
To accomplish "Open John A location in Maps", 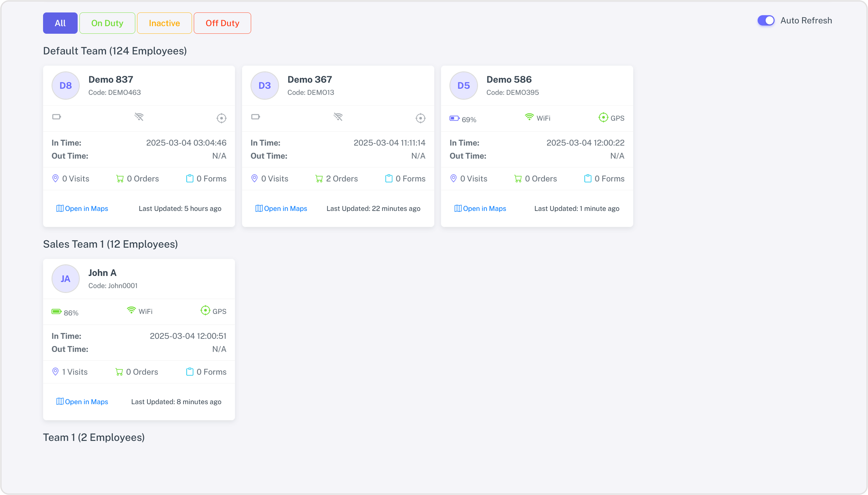I will [82, 401].
